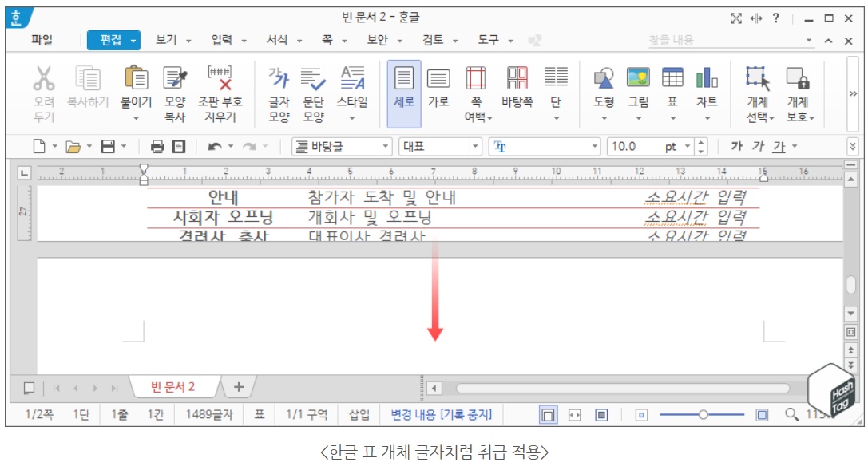868x470 pixels.
Task: Toggle underline (가) formatting
Action: (779, 146)
